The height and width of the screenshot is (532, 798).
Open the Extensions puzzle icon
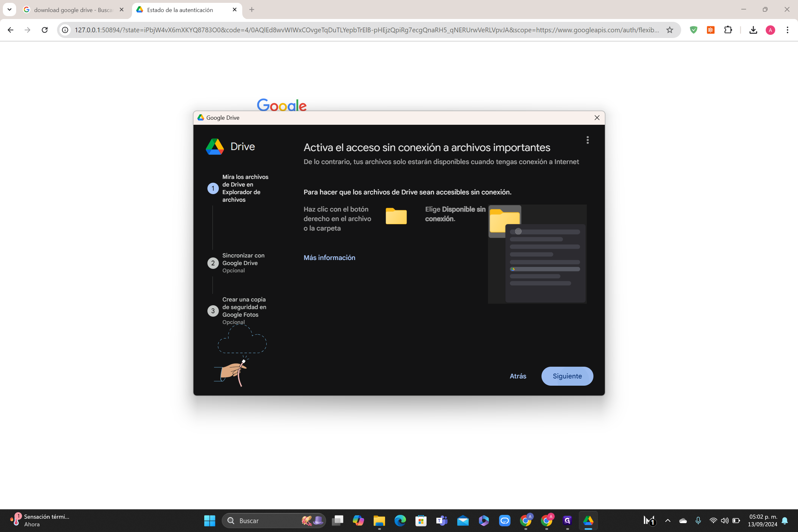pyautogui.click(x=728, y=30)
